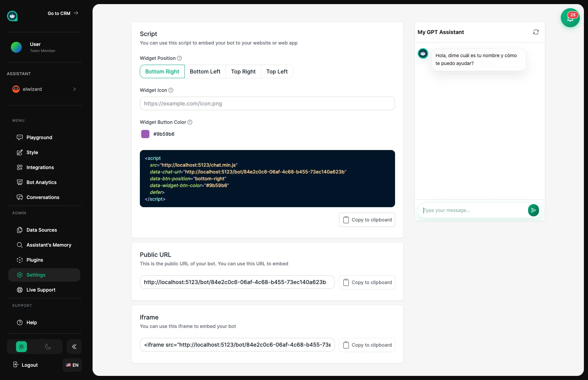This screenshot has height=380, width=588.
Task: Click the bot avatar in chat preview
Action: [x=423, y=53]
